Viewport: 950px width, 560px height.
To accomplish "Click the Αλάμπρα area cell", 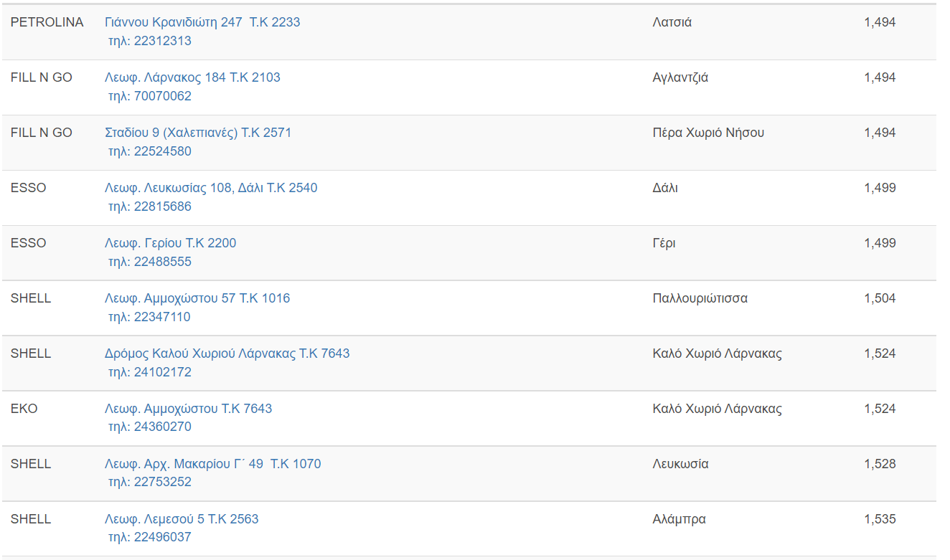I will (679, 519).
